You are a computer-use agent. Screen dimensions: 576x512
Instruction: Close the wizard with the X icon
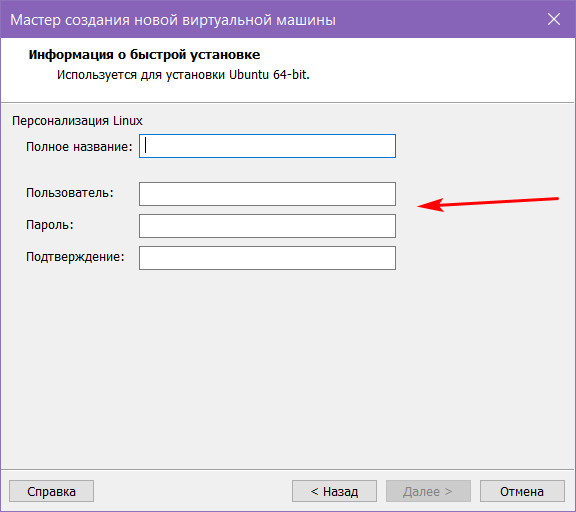[554, 19]
